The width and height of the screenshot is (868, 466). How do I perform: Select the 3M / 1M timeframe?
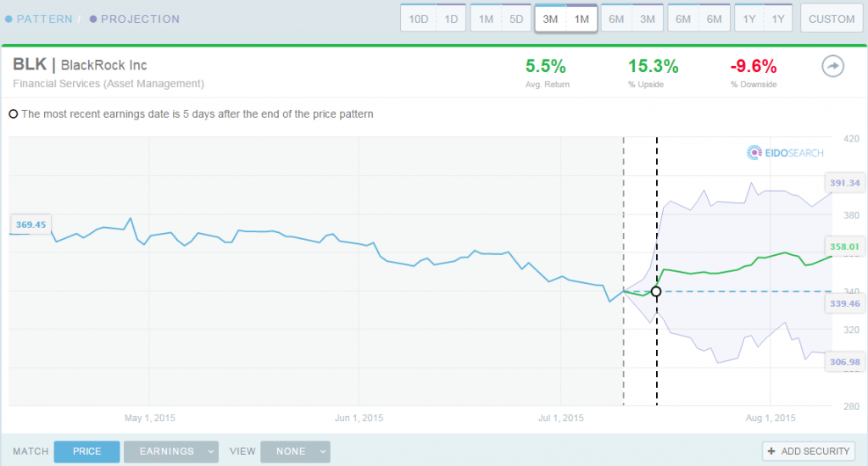point(565,19)
